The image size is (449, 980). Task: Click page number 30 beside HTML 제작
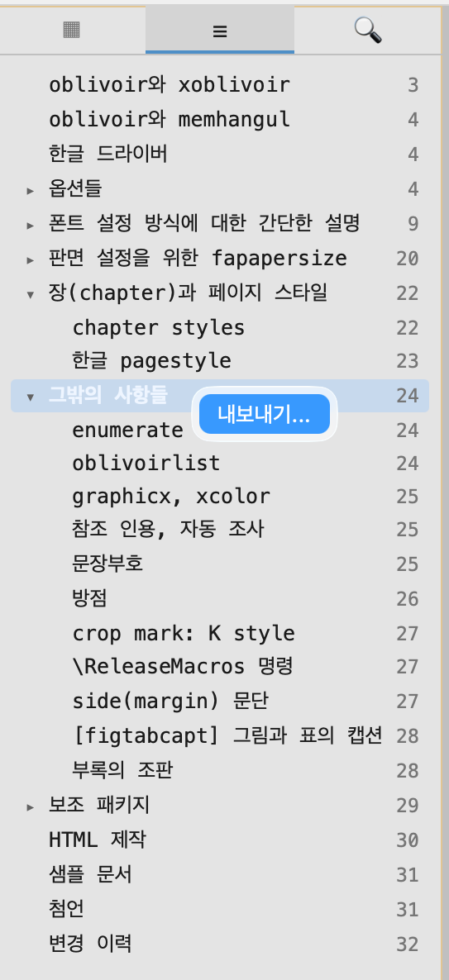pos(408,840)
